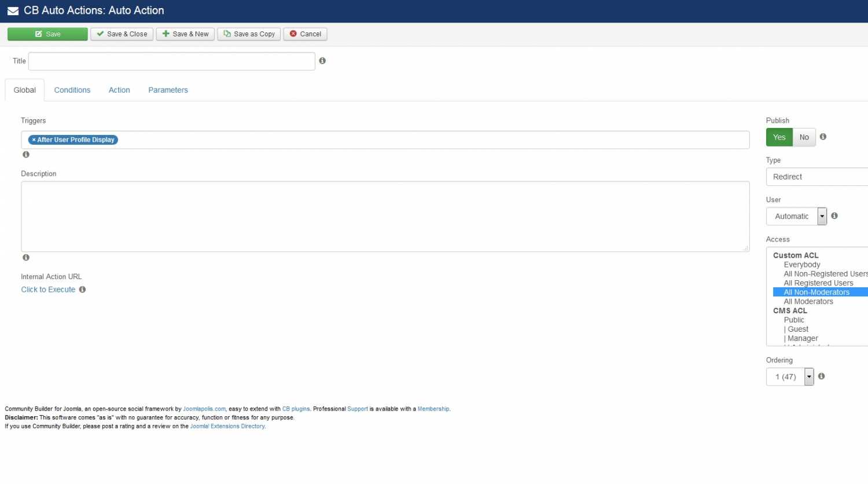Click the User dropdown info icon
The image size is (868, 484).
click(834, 216)
